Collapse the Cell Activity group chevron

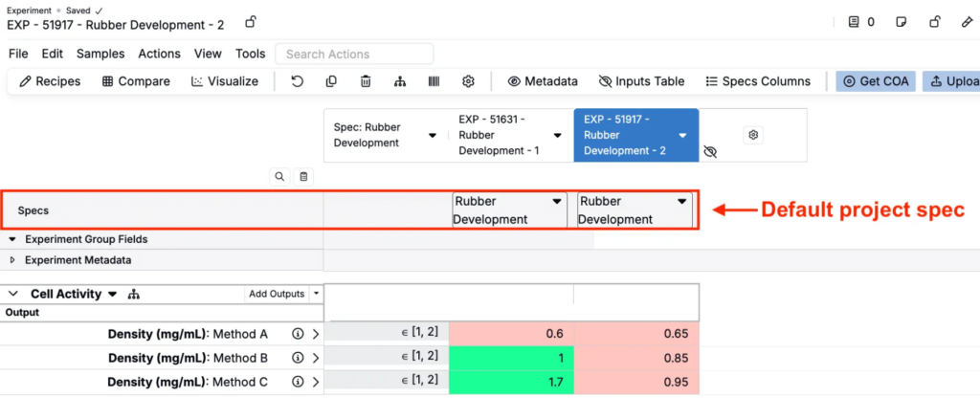pyautogui.click(x=13, y=295)
